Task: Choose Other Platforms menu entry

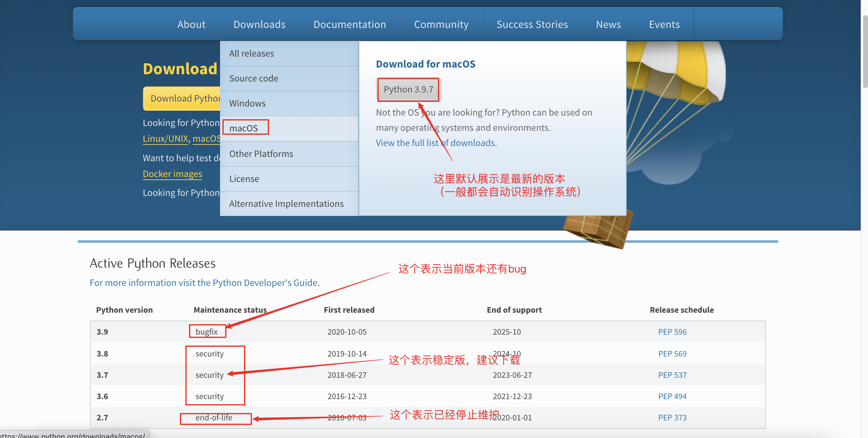Action: point(261,154)
